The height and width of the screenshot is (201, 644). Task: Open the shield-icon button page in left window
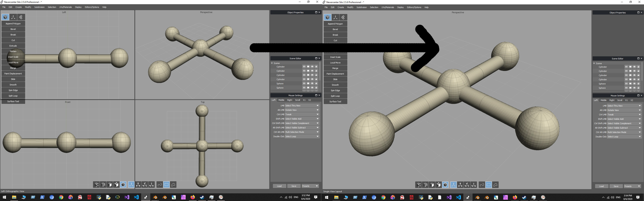click(x=6, y=17)
